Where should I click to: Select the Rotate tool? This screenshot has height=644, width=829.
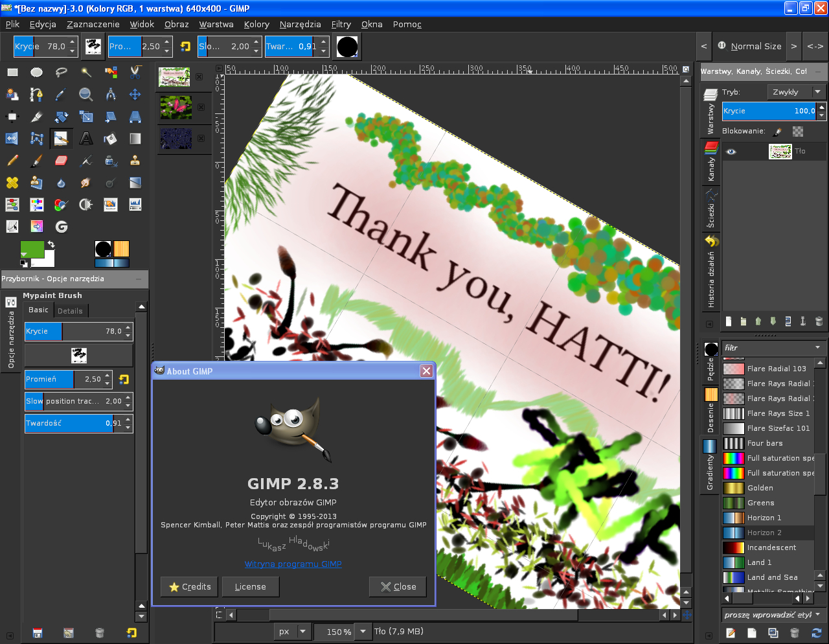pyautogui.click(x=61, y=117)
